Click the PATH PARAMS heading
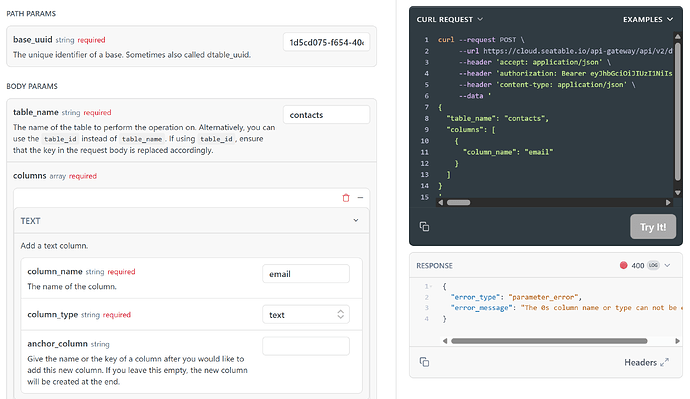This screenshot has height=399, width=690. point(31,14)
